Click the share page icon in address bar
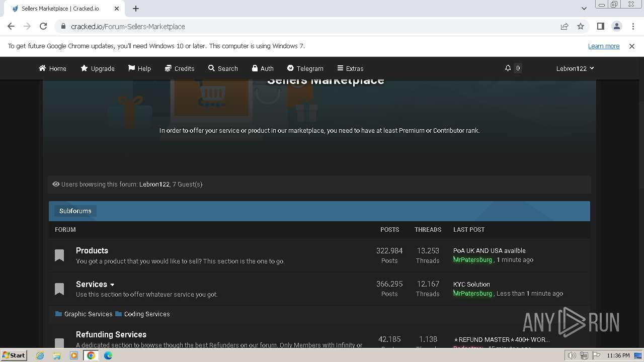 (x=565, y=26)
